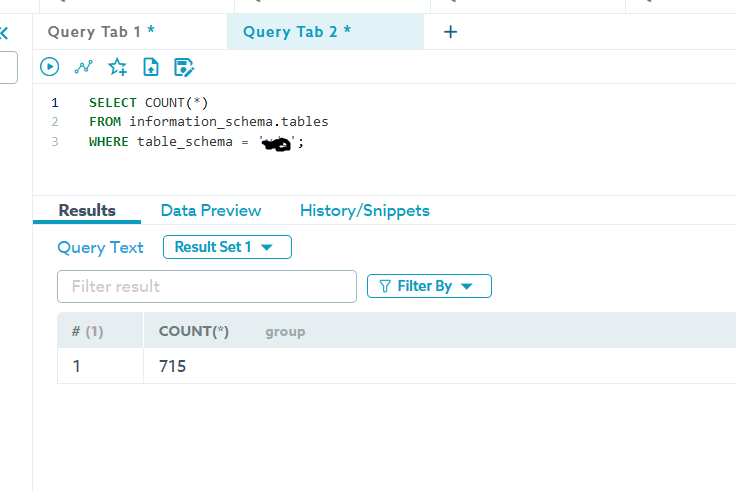Select the result cell showing 715
The image size is (736, 491).
coord(173,366)
